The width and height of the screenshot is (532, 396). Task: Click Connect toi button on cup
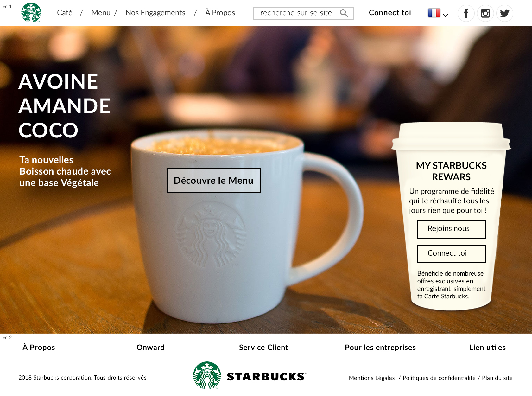point(451,254)
